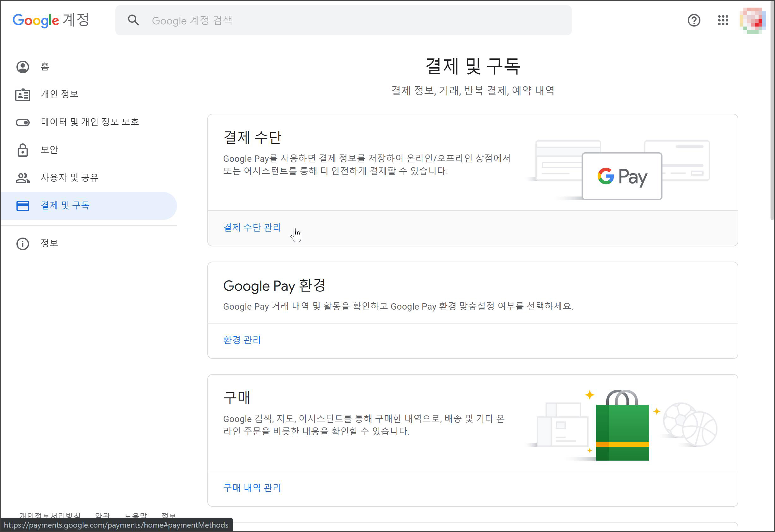Click the 개인 정보 ID card icon
This screenshot has width=775, height=532.
pos(23,95)
